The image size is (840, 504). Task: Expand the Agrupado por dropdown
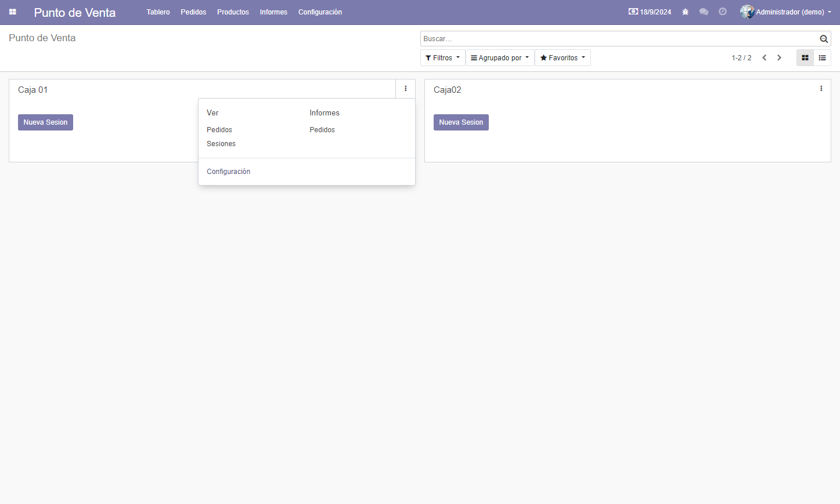coord(500,58)
